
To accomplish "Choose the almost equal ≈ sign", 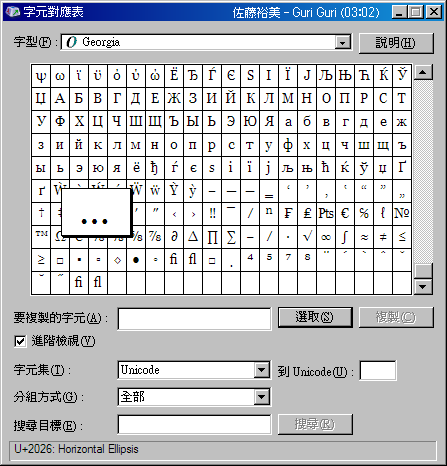I will (364, 237).
